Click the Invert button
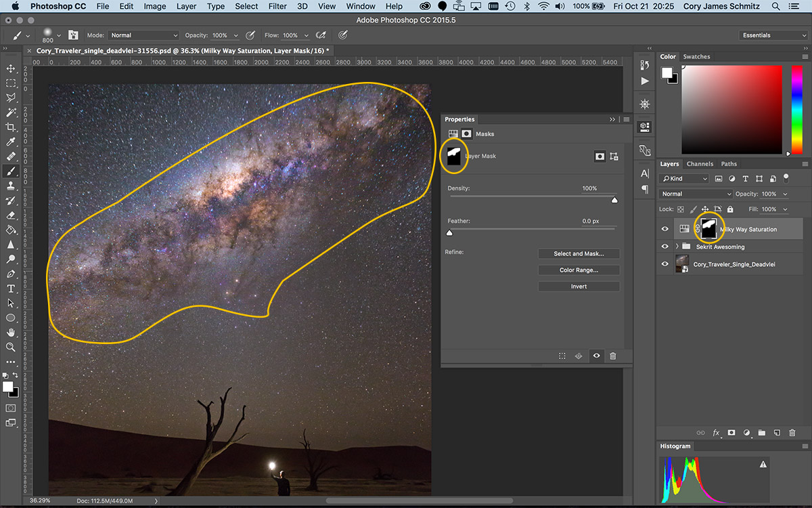The height and width of the screenshot is (508, 812). (579, 287)
